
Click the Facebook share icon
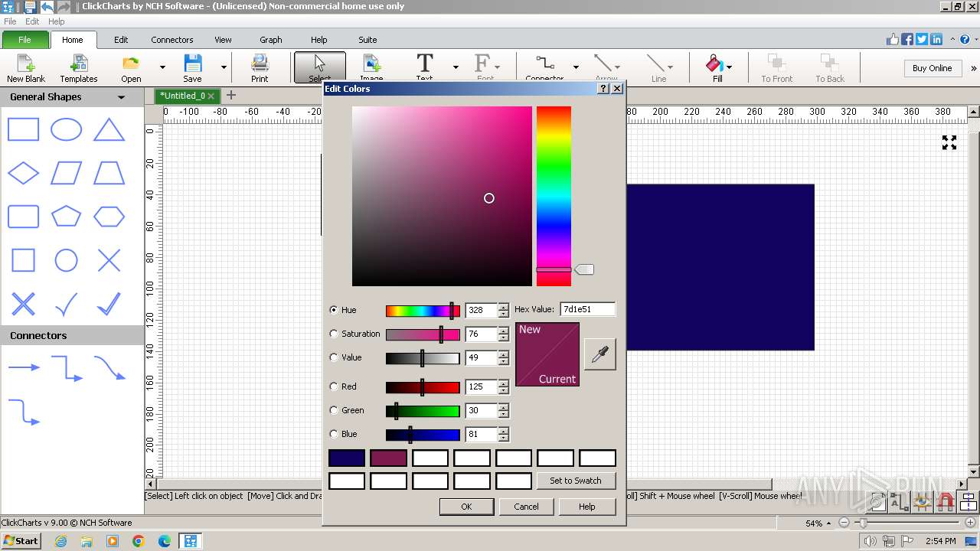pos(907,40)
